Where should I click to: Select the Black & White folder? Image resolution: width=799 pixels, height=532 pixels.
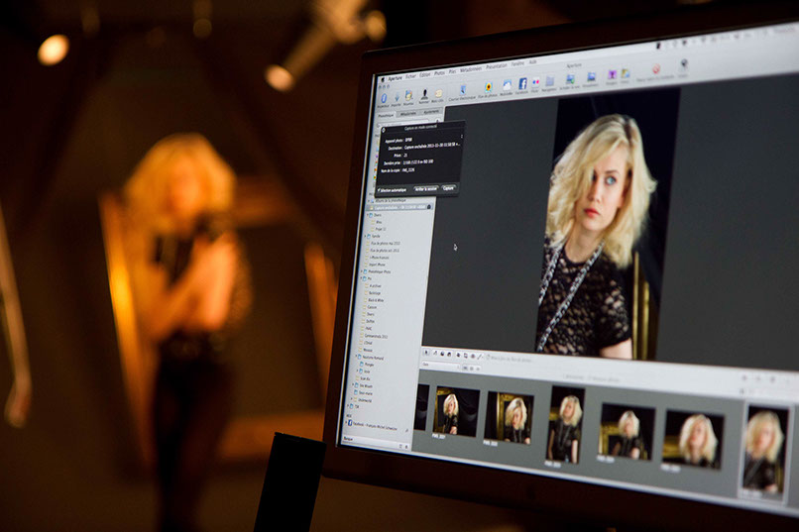tap(378, 298)
